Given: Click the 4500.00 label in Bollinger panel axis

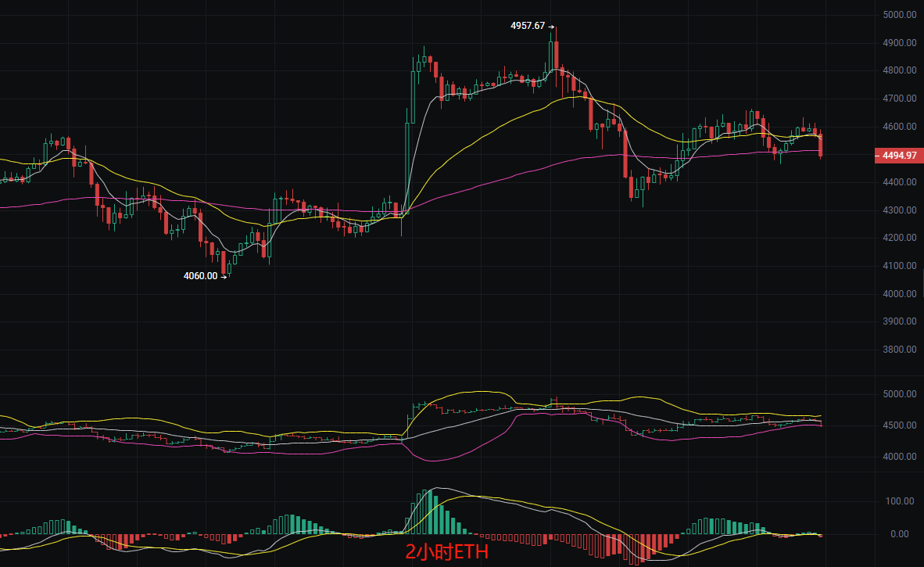Looking at the screenshot, I should (899, 425).
